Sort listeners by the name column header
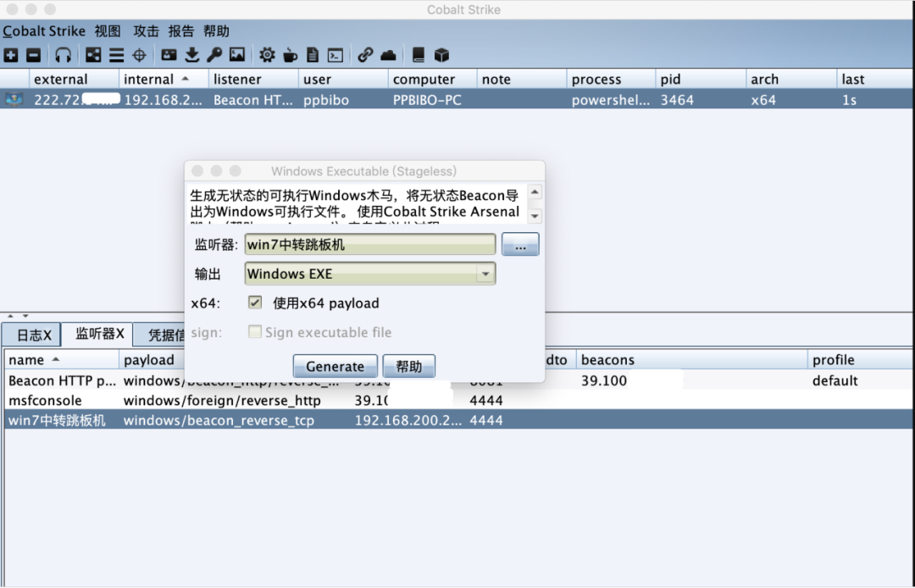 [61, 360]
